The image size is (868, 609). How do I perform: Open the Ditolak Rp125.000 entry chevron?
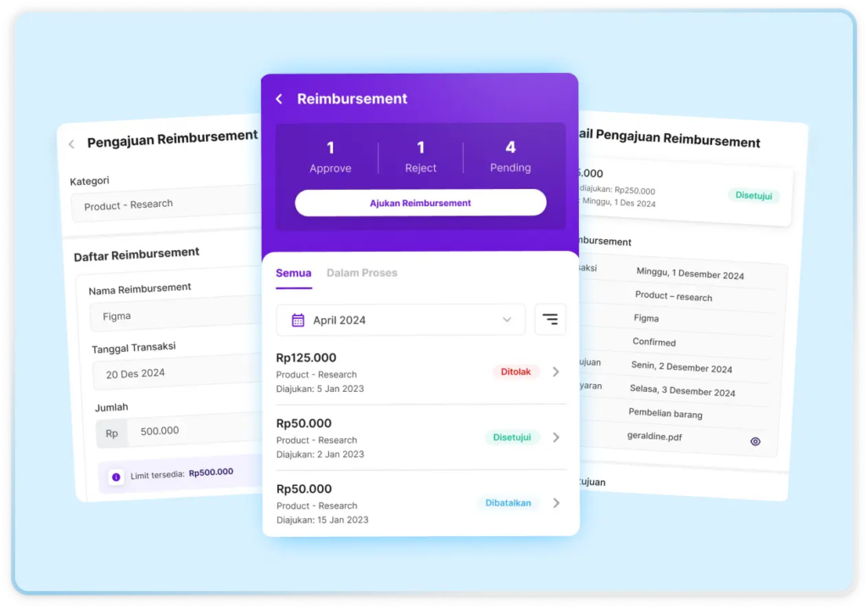point(556,372)
